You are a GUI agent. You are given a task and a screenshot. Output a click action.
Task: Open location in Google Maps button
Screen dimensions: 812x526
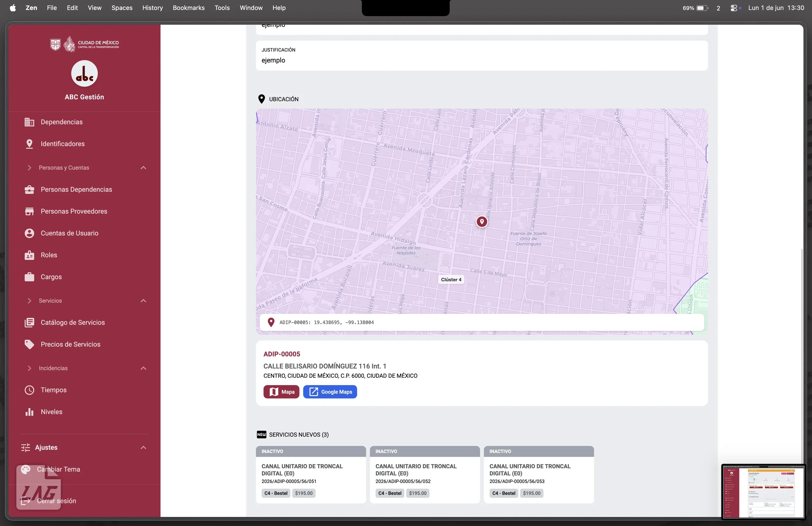pyautogui.click(x=330, y=392)
